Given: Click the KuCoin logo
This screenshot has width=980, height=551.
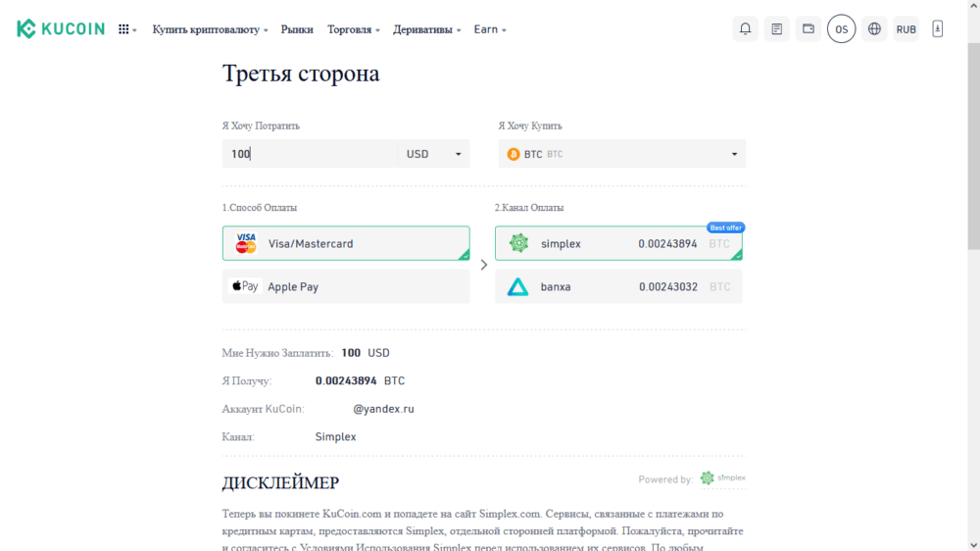Looking at the screenshot, I should 61,29.
